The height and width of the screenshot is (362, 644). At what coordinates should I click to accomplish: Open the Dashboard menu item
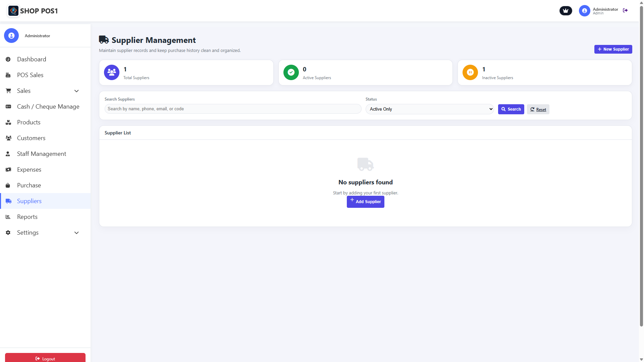pyautogui.click(x=32, y=59)
